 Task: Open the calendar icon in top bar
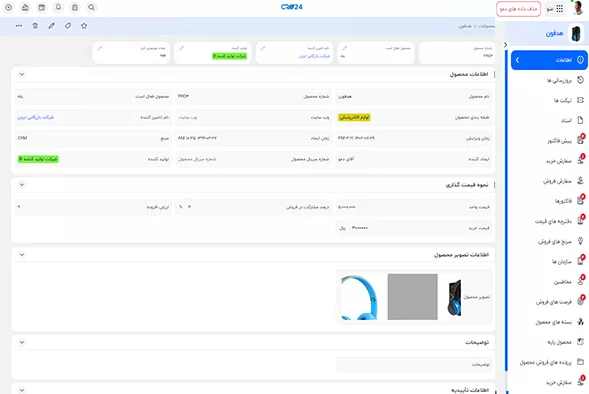[x=42, y=8]
